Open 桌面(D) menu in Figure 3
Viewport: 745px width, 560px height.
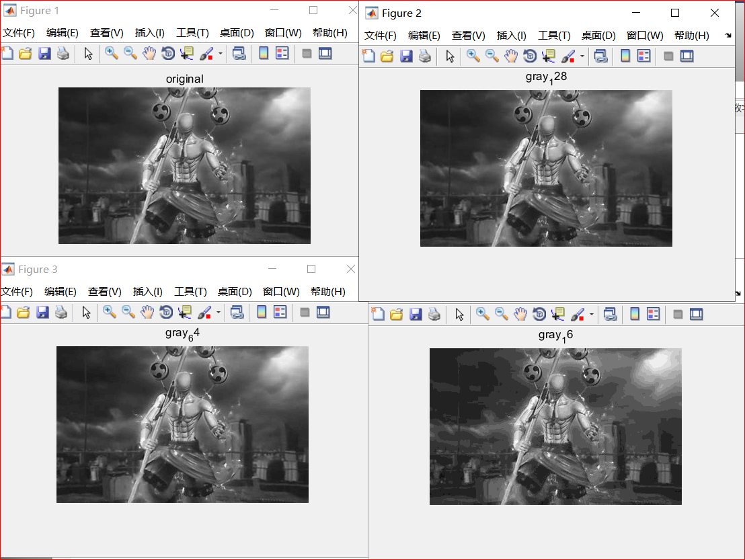click(x=235, y=292)
